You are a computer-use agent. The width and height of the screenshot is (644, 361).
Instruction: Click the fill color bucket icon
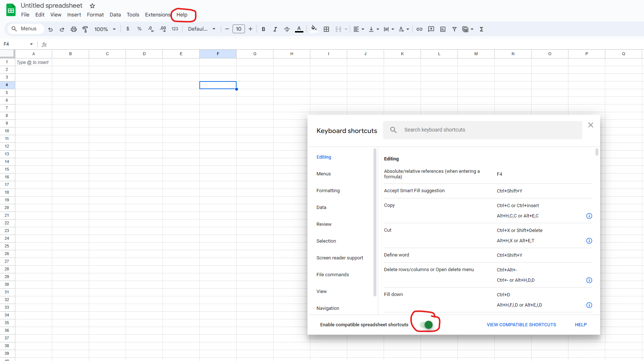point(314,29)
